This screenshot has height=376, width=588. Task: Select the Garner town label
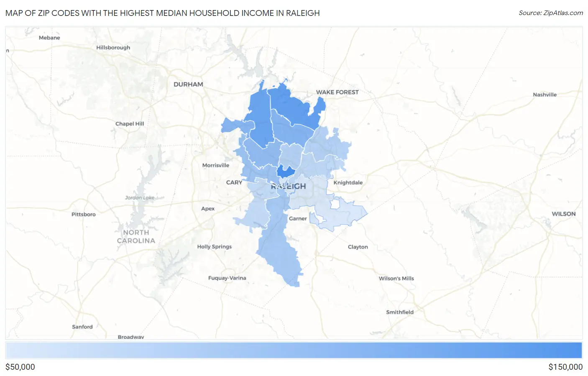[298, 219]
